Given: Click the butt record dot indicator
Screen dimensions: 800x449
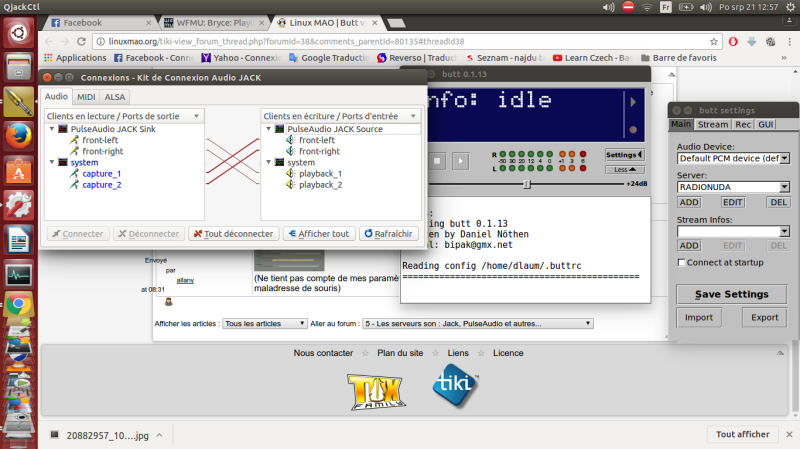Looking at the screenshot, I should click(633, 130).
